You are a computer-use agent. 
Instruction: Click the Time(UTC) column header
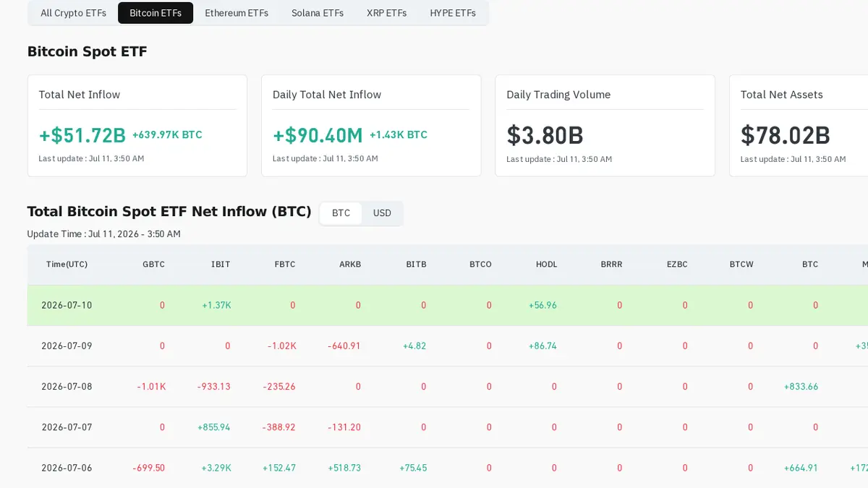coord(67,265)
